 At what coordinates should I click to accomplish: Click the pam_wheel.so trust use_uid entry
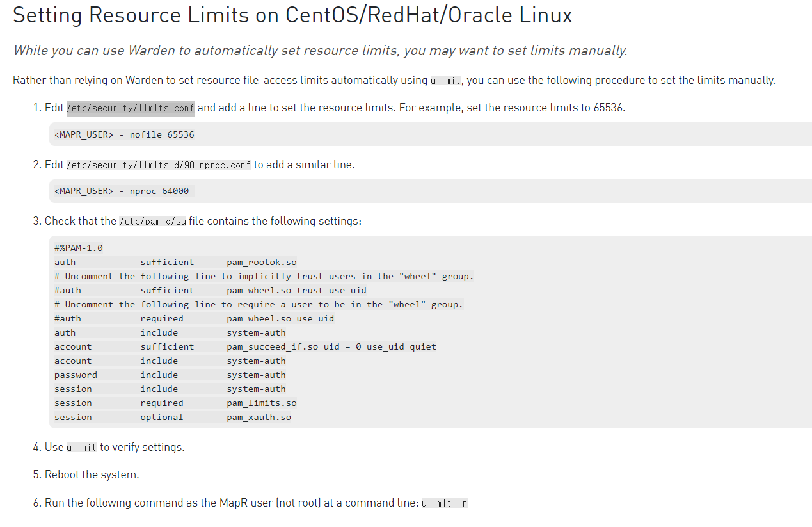click(296, 290)
